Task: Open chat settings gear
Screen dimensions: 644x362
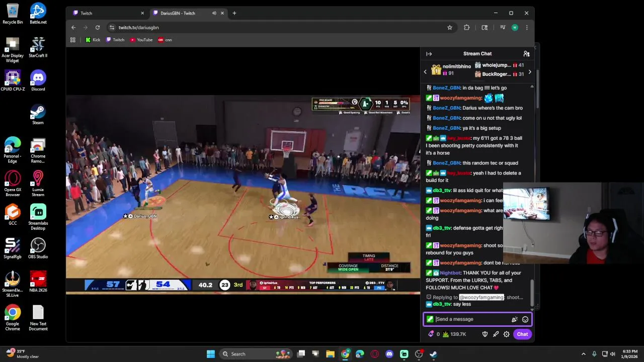Action: pos(507,334)
